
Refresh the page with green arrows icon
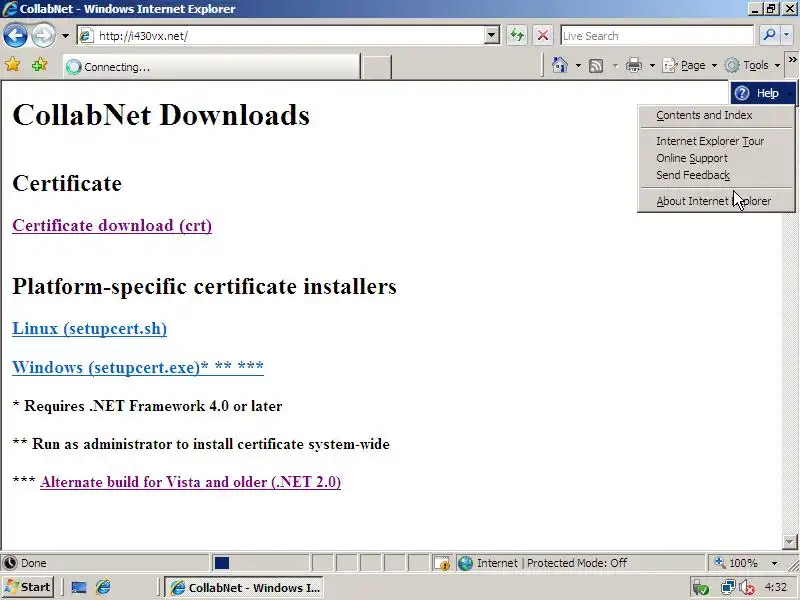517,36
